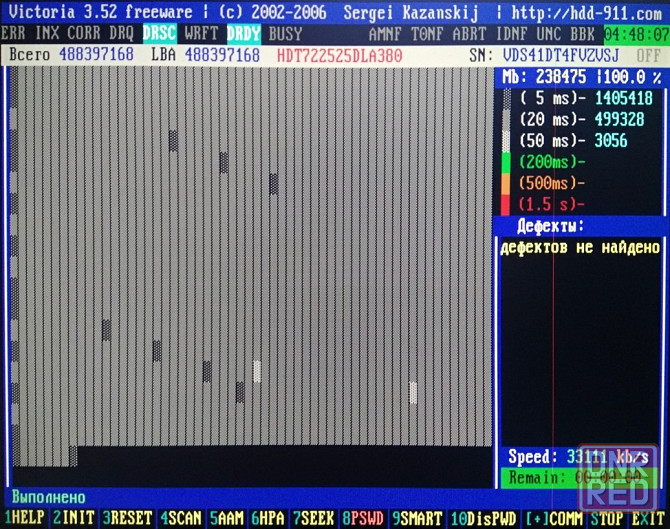
Task: Click the orange 500ms legend swatch
Action: (x=505, y=184)
